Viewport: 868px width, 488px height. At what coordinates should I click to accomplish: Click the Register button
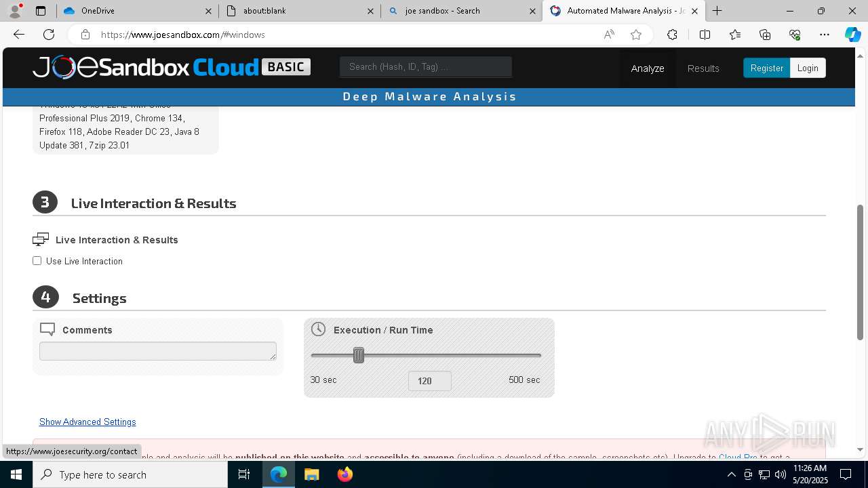pyautogui.click(x=766, y=68)
